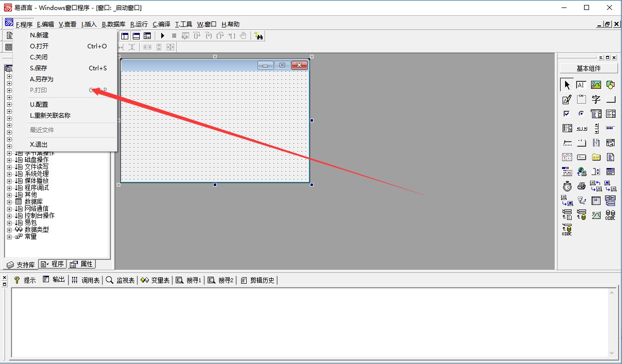
Task: Choose O.打开 from the program menu
Action: [65, 46]
